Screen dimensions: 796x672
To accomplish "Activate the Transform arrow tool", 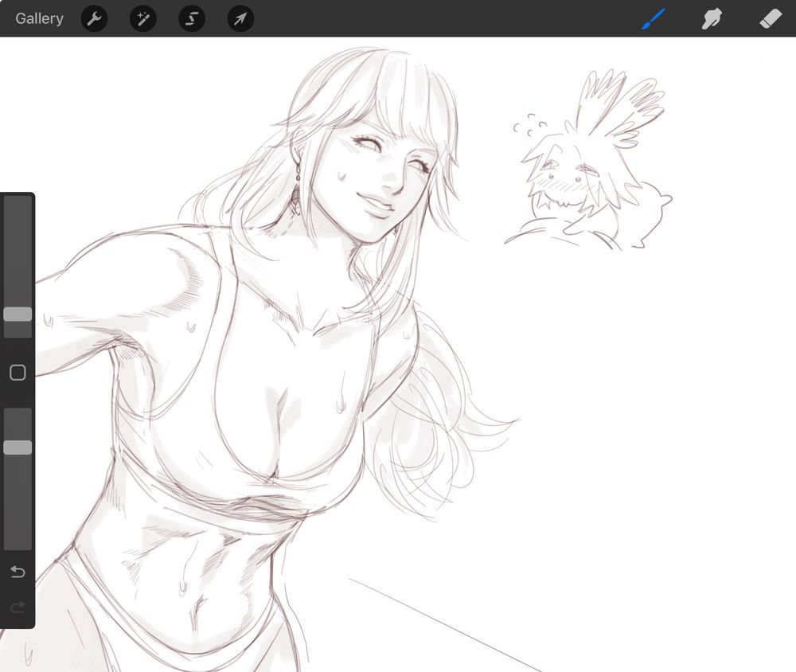I will point(240,18).
